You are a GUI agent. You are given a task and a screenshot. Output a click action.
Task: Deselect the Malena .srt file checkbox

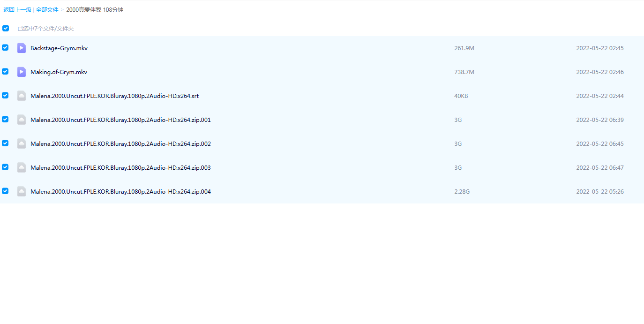(5, 95)
